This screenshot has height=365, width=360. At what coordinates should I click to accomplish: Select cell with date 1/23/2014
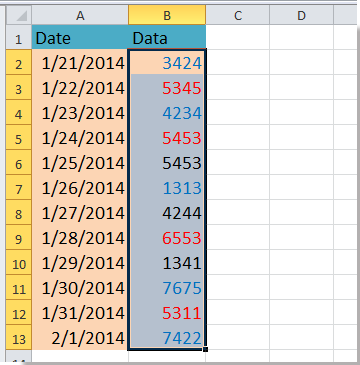coord(80,112)
